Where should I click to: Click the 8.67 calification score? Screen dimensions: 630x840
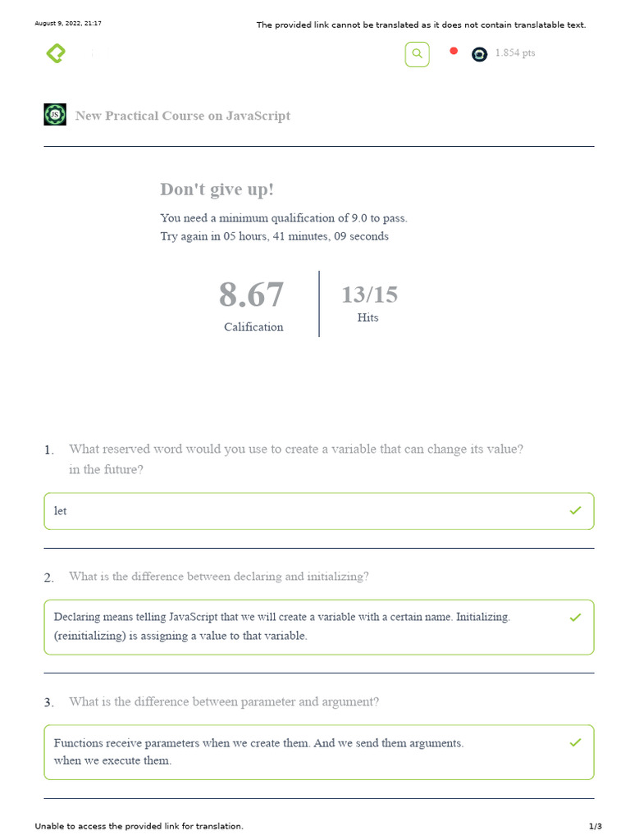click(251, 294)
